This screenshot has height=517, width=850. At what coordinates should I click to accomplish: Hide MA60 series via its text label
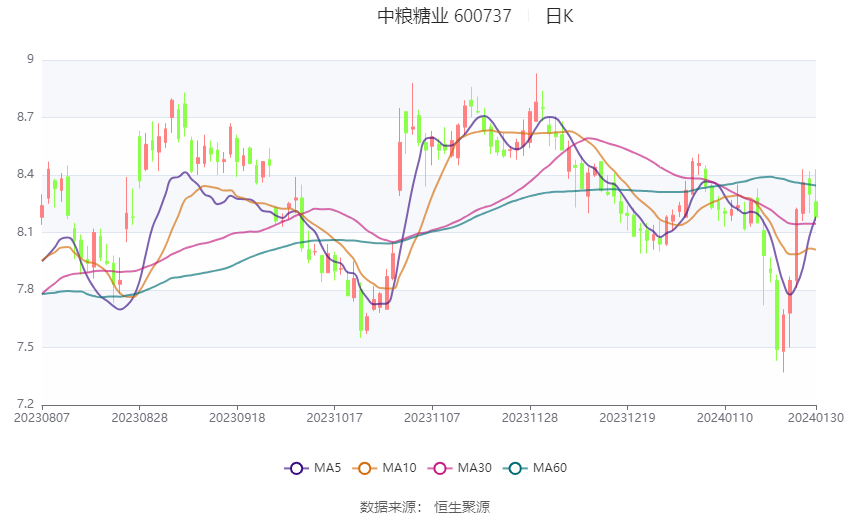[549, 467]
